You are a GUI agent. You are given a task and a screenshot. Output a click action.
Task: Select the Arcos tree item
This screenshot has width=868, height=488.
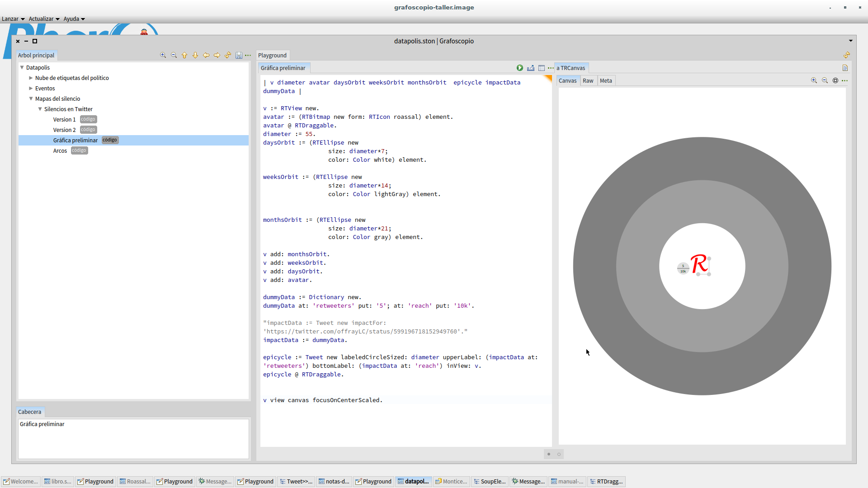pyautogui.click(x=60, y=150)
